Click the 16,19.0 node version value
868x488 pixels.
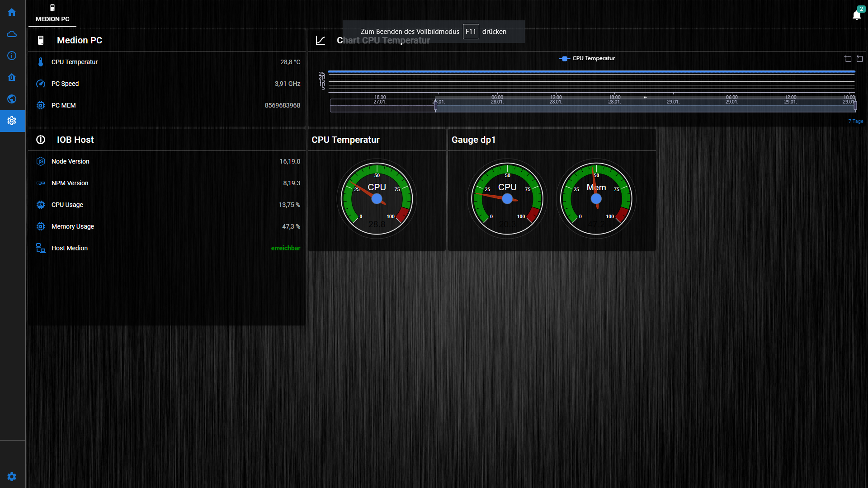pos(290,161)
